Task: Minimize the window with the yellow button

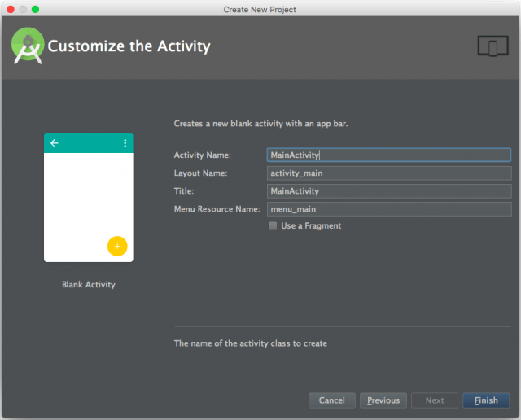Action: pos(23,9)
